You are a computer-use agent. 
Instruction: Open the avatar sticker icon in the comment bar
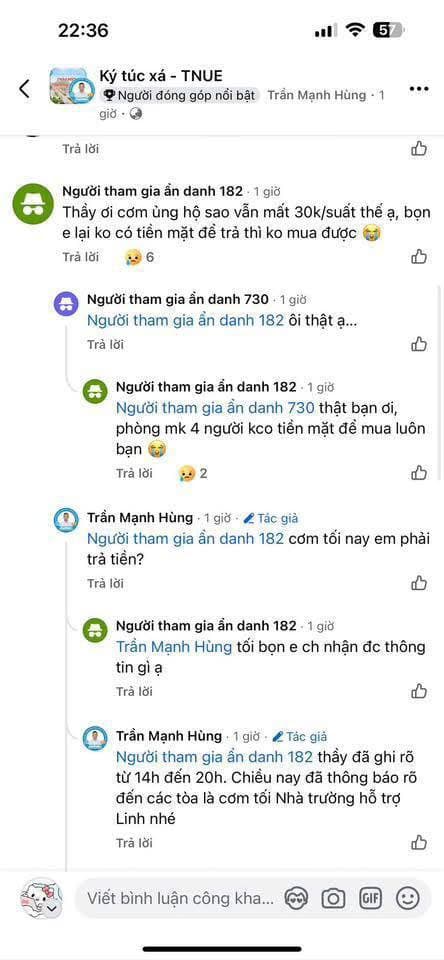296,899
